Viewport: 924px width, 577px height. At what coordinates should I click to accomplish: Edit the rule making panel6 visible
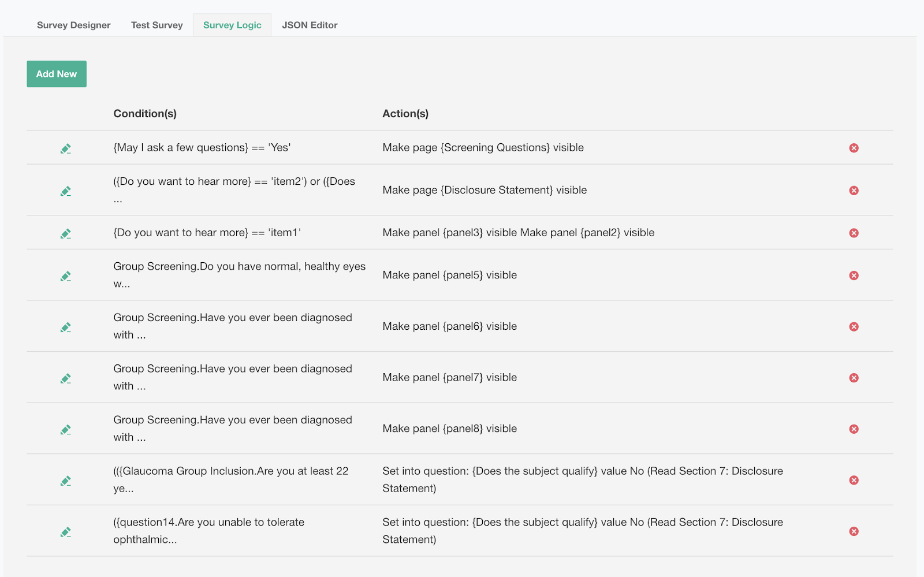click(66, 327)
